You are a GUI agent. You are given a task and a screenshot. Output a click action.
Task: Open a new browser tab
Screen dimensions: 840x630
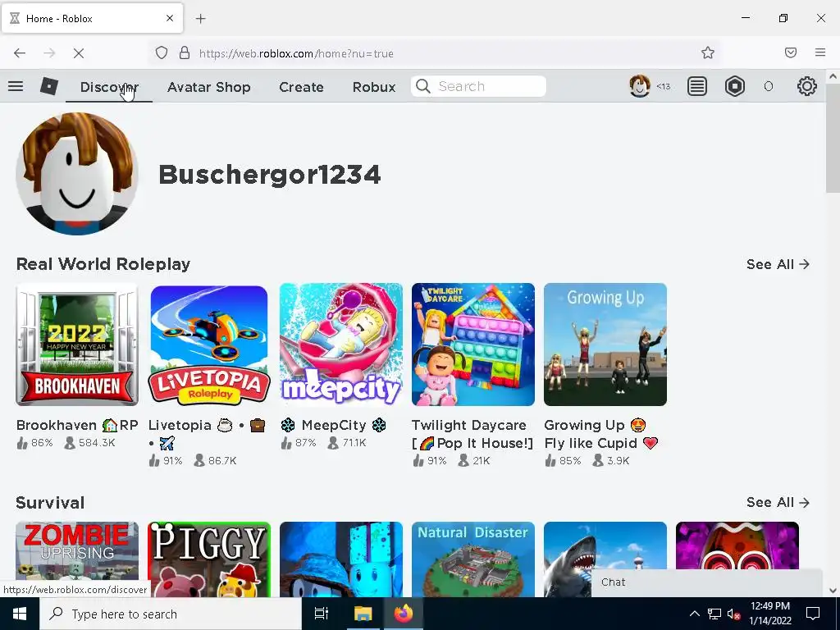(200, 19)
